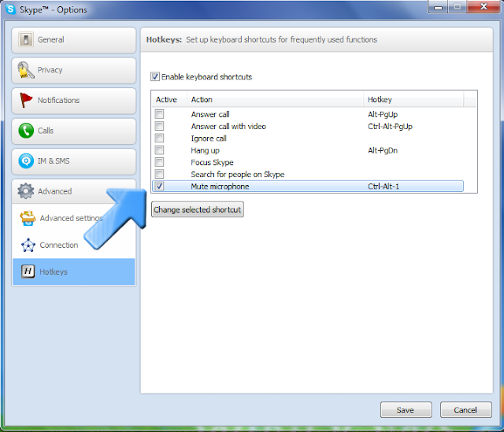Cancel the options dialog
The width and height of the screenshot is (504, 432).
pos(465,410)
